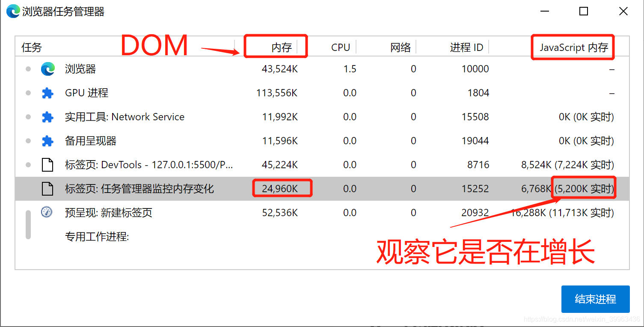Click process ID 20932
This screenshot has width=644, height=327.
click(475, 213)
